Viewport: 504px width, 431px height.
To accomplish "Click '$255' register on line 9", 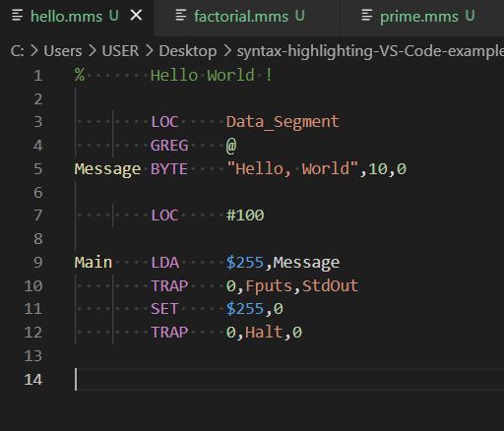I will [x=245, y=263].
